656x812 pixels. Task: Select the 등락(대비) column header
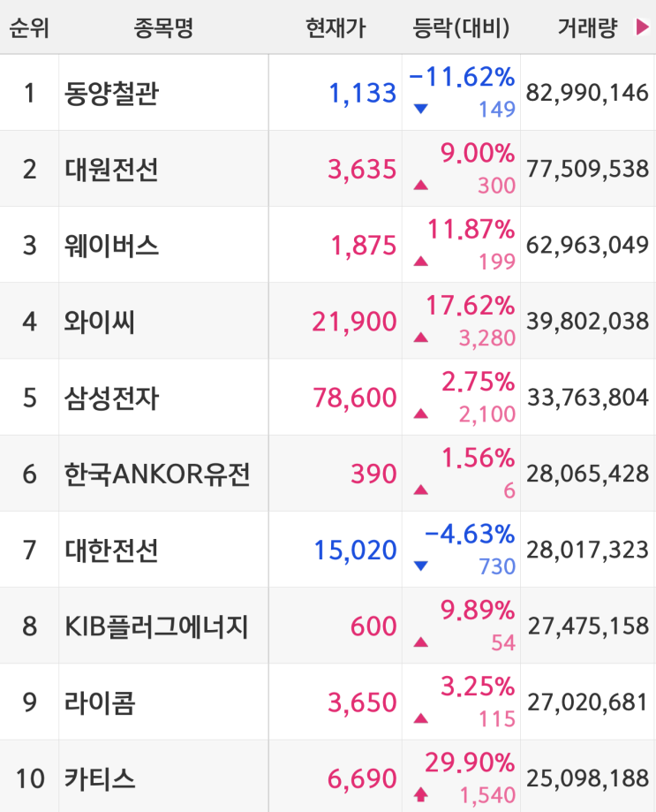point(461,27)
